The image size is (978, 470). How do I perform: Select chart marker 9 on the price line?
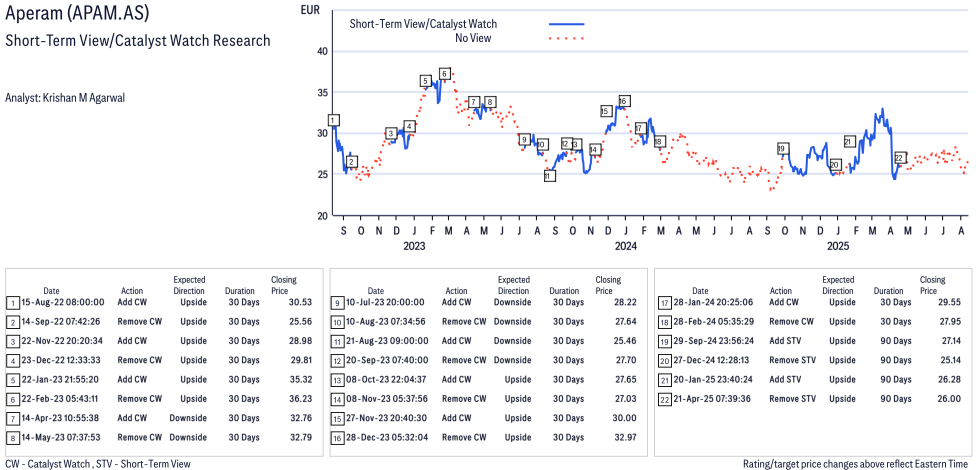pyautogui.click(x=525, y=139)
